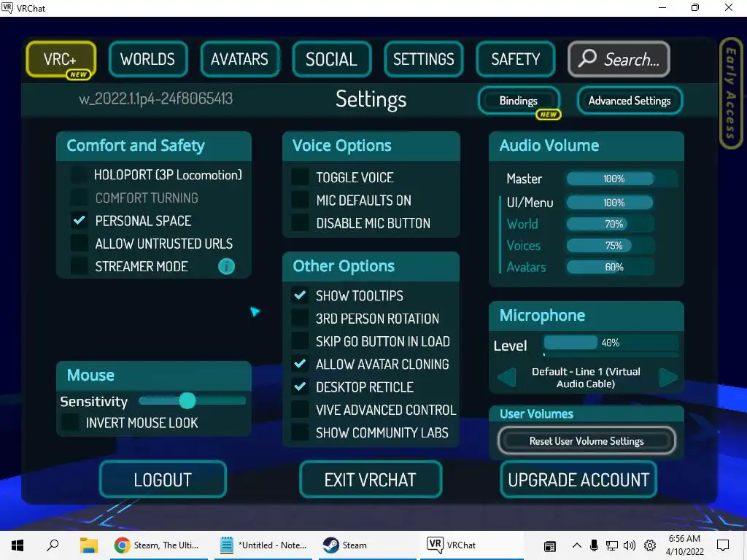Toggle Comfort Turning checkbox
The width and height of the screenshot is (747, 560).
tap(79, 198)
